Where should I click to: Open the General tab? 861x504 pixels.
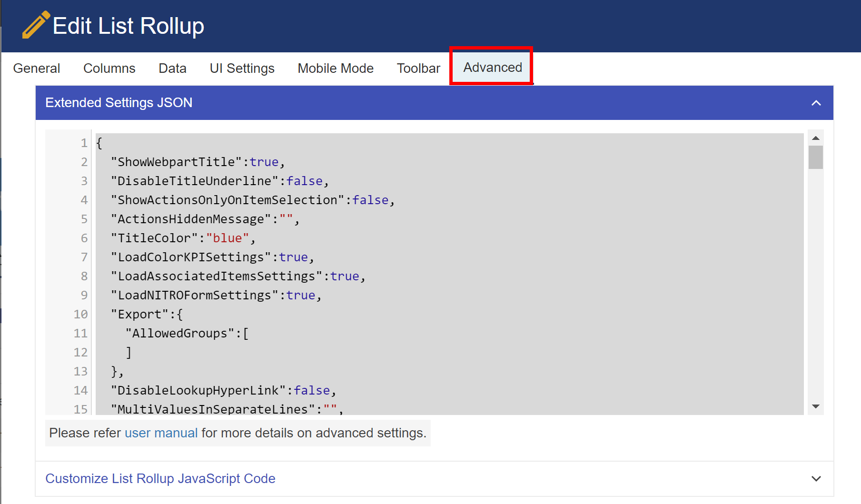[37, 68]
